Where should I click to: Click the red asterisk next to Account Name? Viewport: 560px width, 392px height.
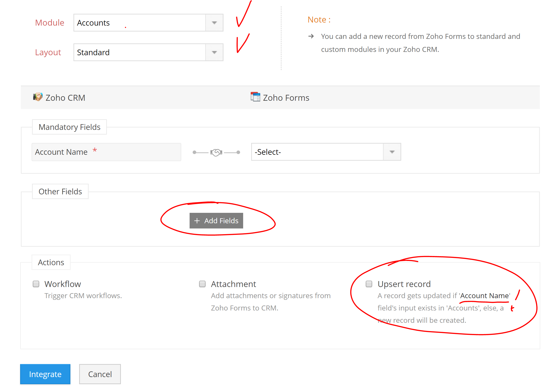coord(95,150)
